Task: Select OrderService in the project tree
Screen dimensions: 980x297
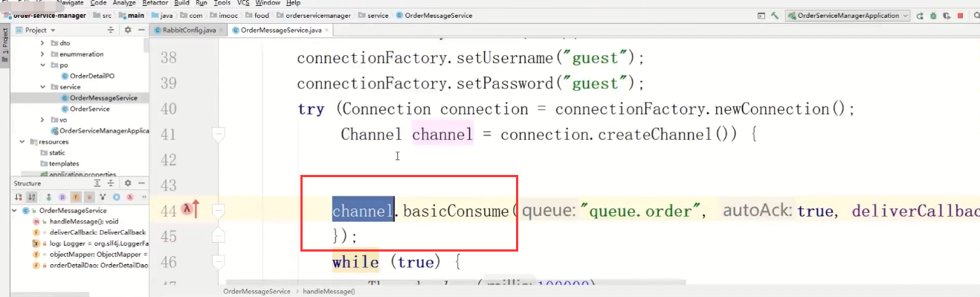Action: (85, 109)
